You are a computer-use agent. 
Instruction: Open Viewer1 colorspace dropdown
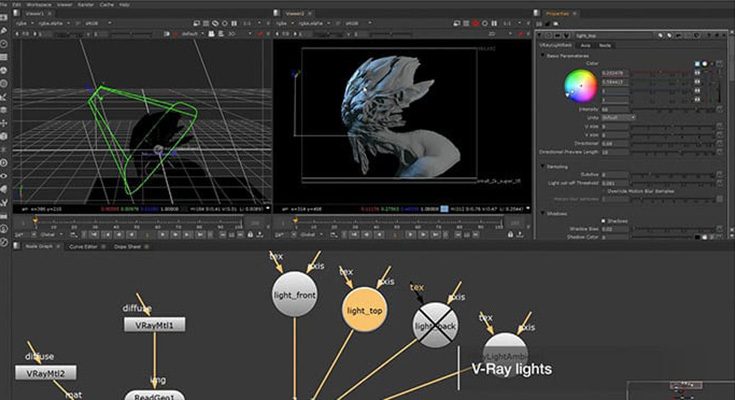97,23
